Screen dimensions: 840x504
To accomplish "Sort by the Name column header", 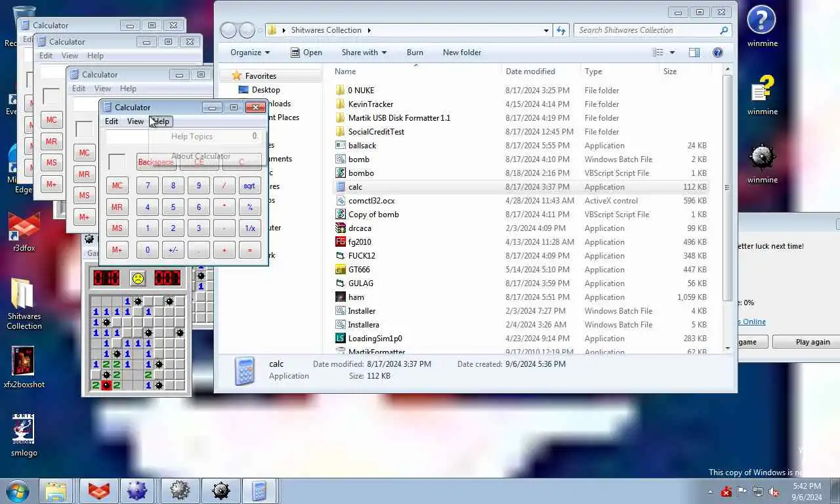I will pos(416,72).
